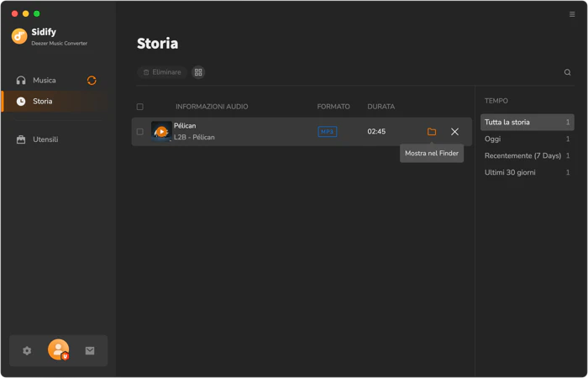Filter by Recentemente (7 Days)
Image resolution: width=588 pixels, height=378 pixels.
pyautogui.click(x=527, y=155)
